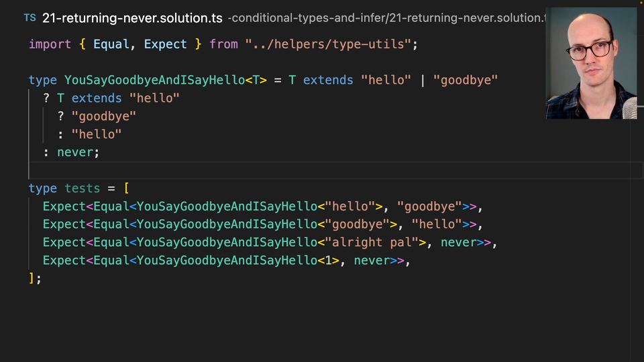Click the "hello" result after the colon branch
Image resolution: width=644 pixels, height=362 pixels.
coord(97,135)
